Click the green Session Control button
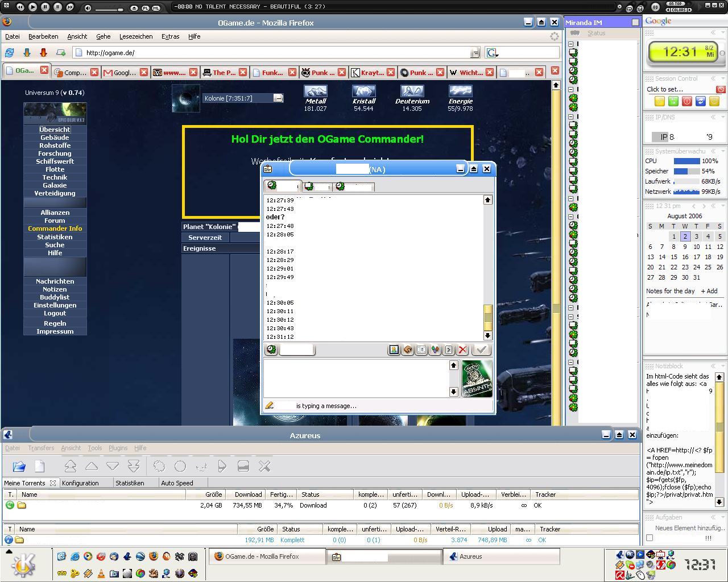This screenshot has width=728, height=582. [673, 102]
